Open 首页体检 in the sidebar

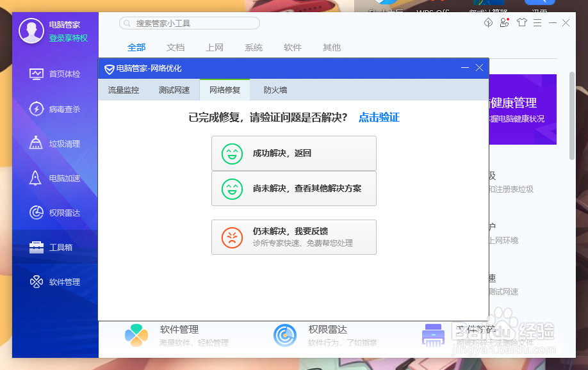pyautogui.click(x=55, y=74)
